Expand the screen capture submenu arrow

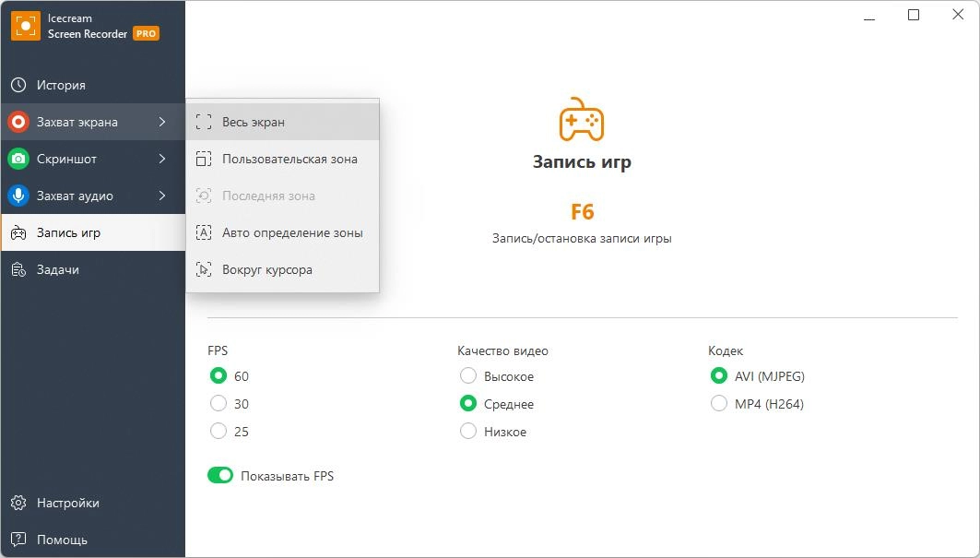click(x=162, y=122)
